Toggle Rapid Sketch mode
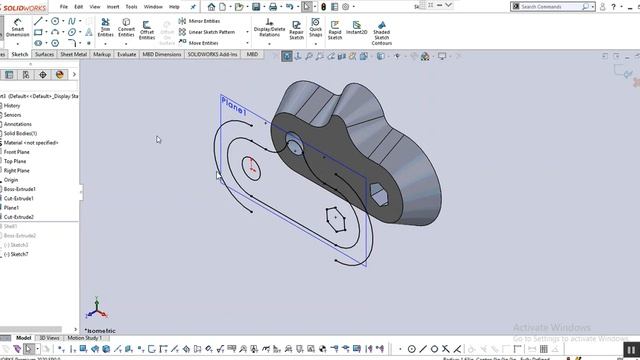 [335, 31]
